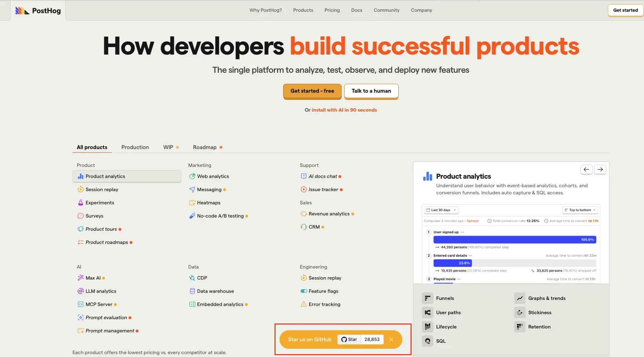Open Error tracking warning icon item
This screenshot has height=357, width=644.
(x=321, y=304)
